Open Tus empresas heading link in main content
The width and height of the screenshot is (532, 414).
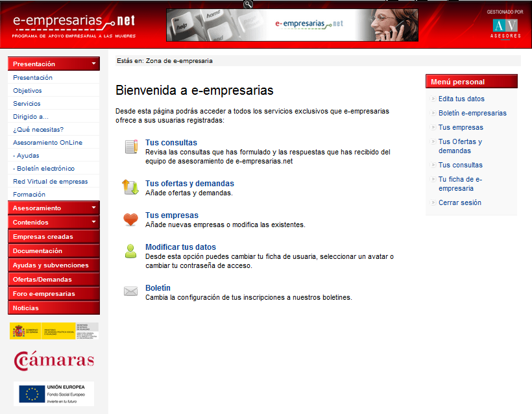pos(172,215)
